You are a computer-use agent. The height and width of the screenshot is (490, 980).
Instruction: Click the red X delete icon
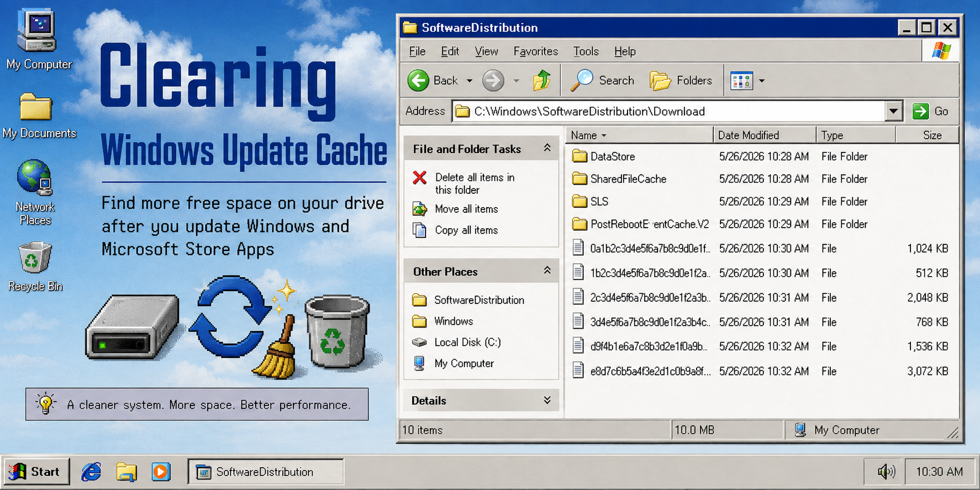420,177
